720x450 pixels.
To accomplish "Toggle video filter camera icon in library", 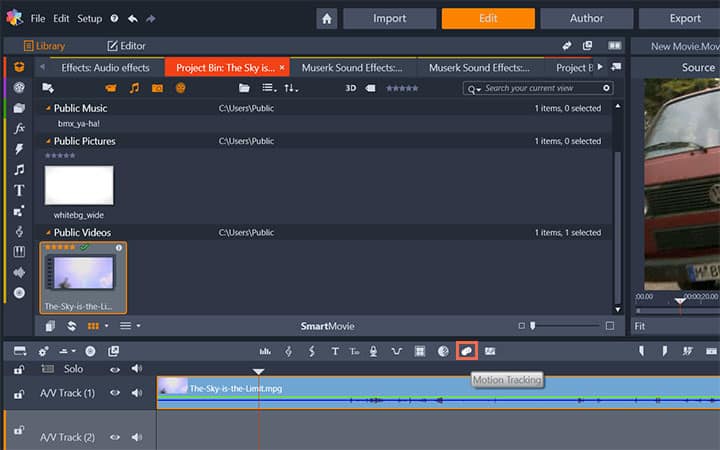I will point(111,88).
